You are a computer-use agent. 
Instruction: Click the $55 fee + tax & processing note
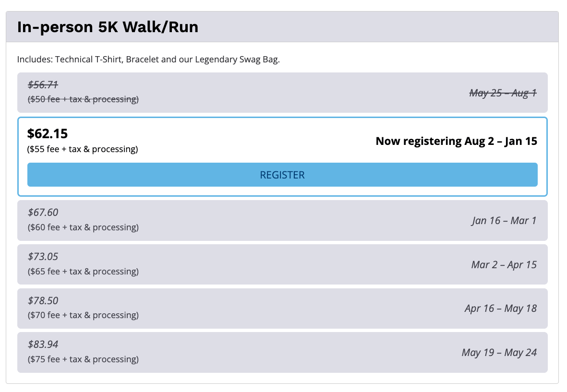point(83,149)
